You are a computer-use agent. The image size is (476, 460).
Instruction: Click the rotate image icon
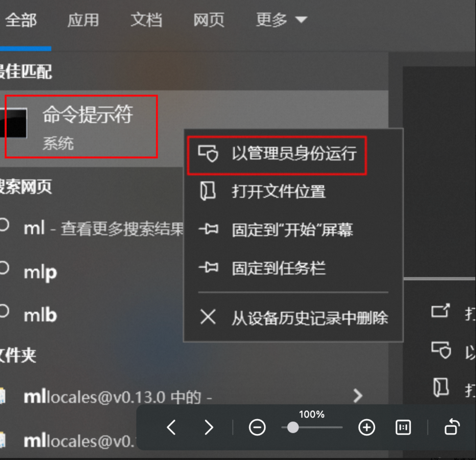(x=452, y=427)
